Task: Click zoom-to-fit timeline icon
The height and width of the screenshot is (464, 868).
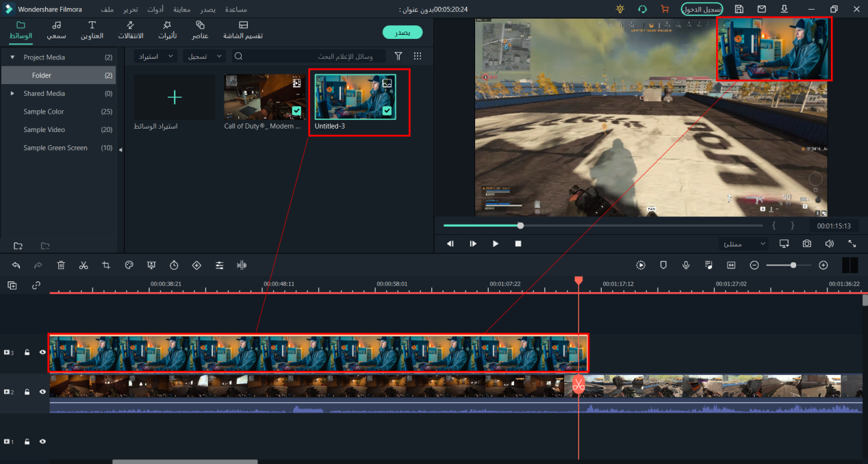Action: [x=731, y=265]
